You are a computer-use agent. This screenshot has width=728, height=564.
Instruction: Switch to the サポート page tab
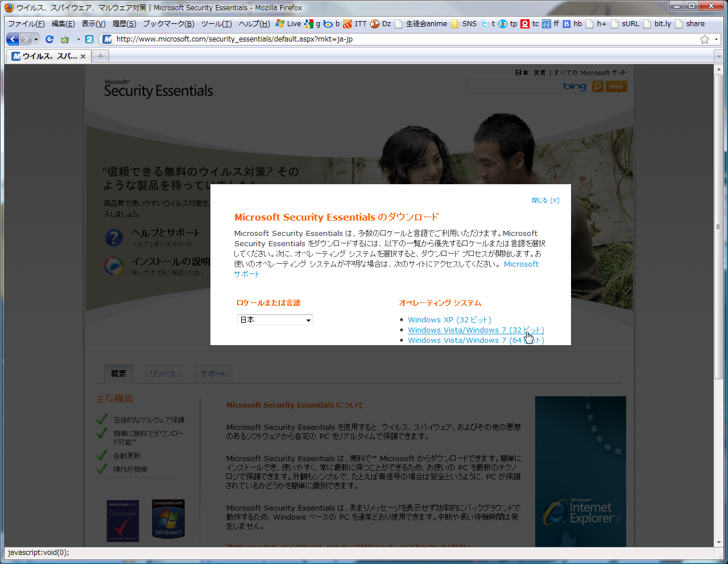tap(213, 374)
